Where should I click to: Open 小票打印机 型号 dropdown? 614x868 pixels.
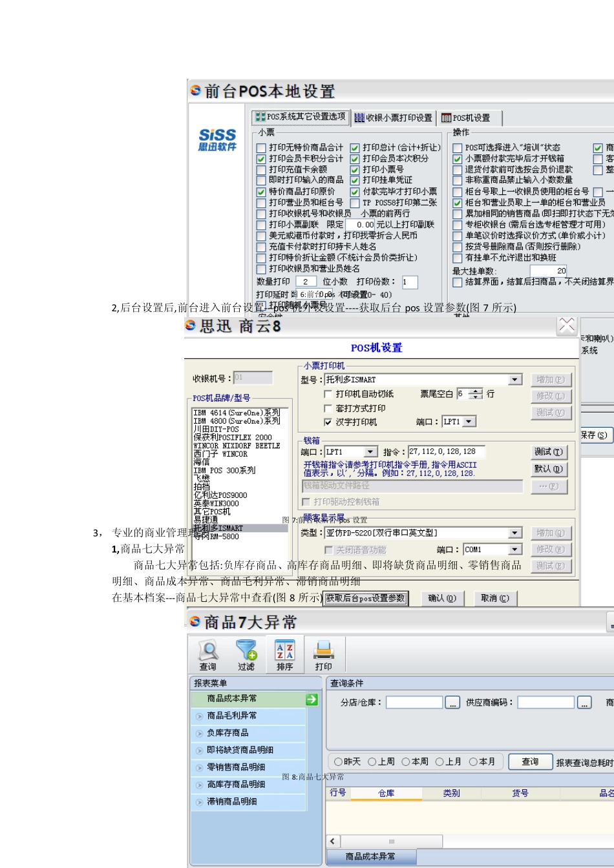(x=515, y=380)
